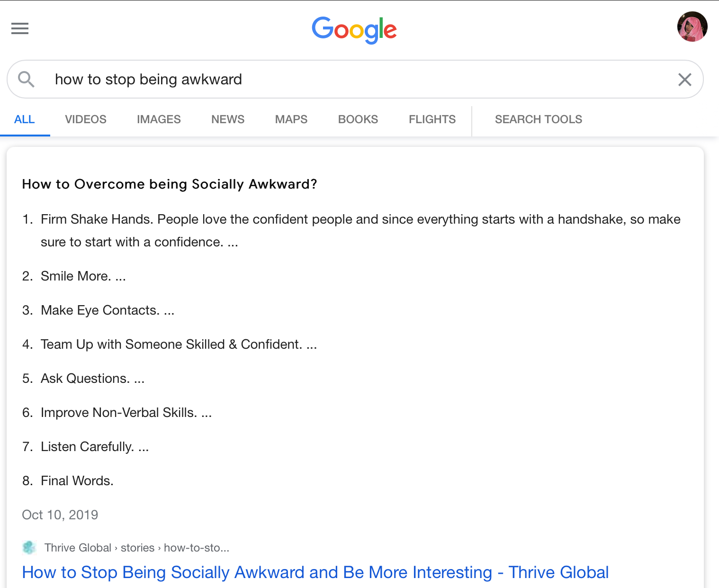Image resolution: width=719 pixels, height=588 pixels.
Task: Click the Thrive Global breadcrumb URL
Action: (x=137, y=548)
